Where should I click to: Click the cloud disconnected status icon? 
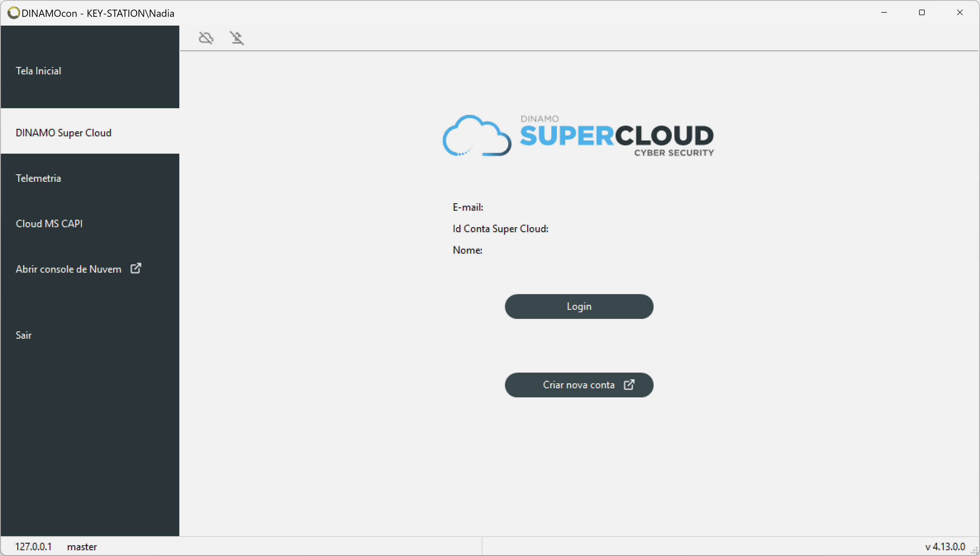pyautogui.click(x=206, y=38)
